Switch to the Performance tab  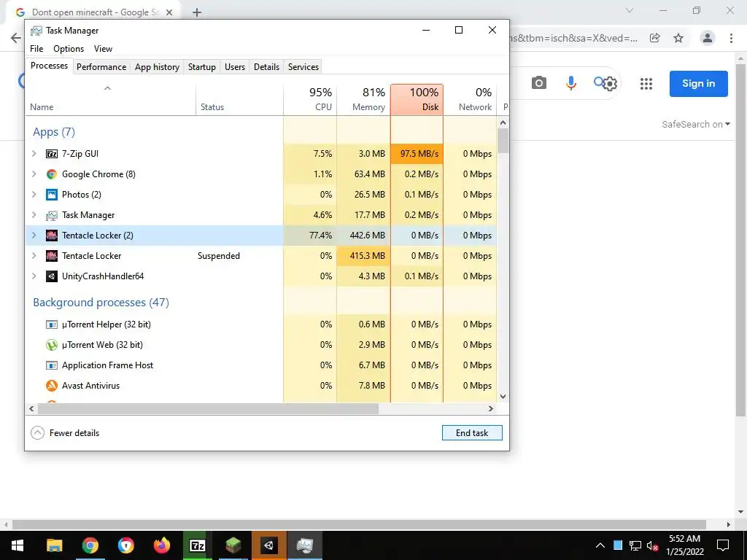point(101,67)
